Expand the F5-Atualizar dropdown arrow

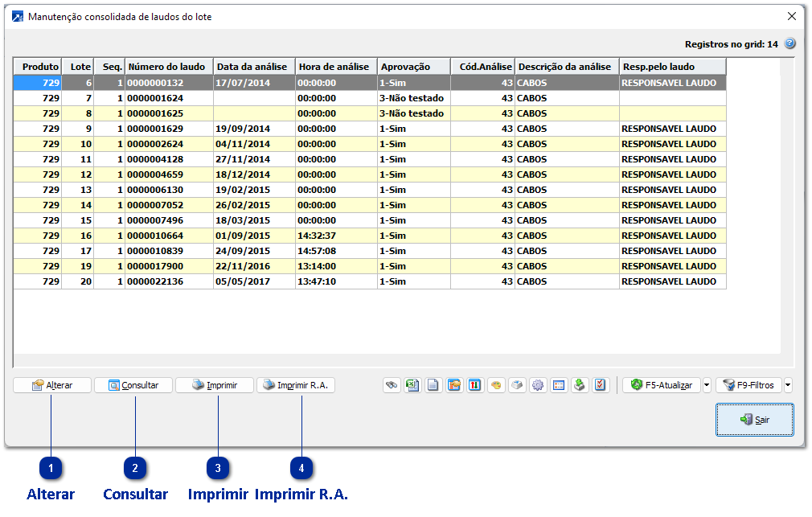click(707, 385)
